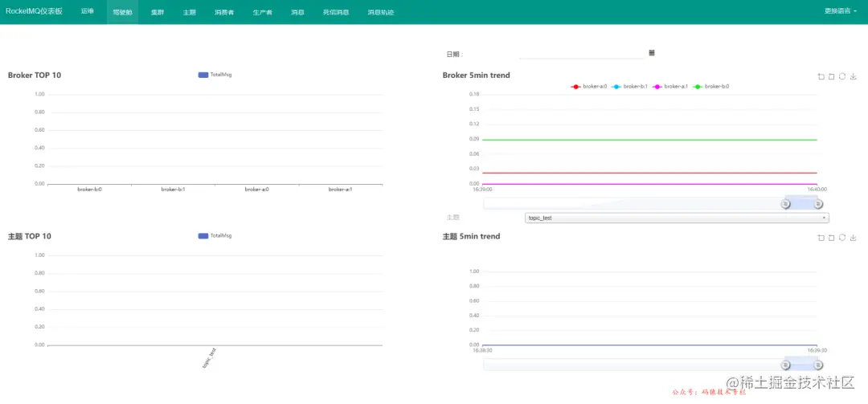Screen dimensions: 868x404
Task: Toggle broker-b:1 legend series
Action: point(630,87)
